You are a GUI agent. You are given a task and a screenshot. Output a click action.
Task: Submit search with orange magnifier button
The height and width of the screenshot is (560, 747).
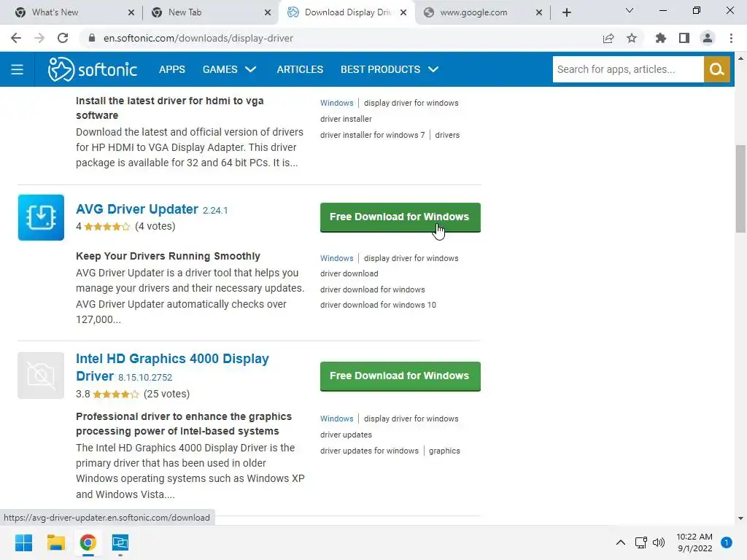717,69
